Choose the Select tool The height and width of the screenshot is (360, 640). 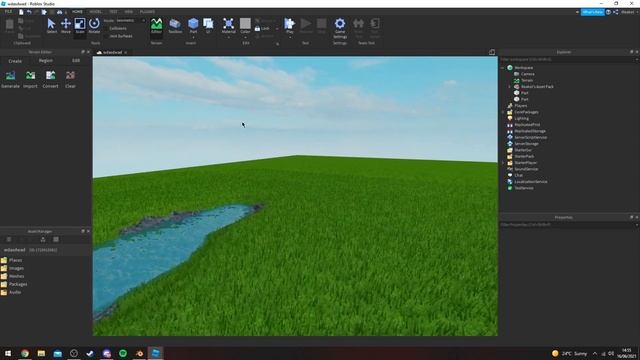pos(51,26)
